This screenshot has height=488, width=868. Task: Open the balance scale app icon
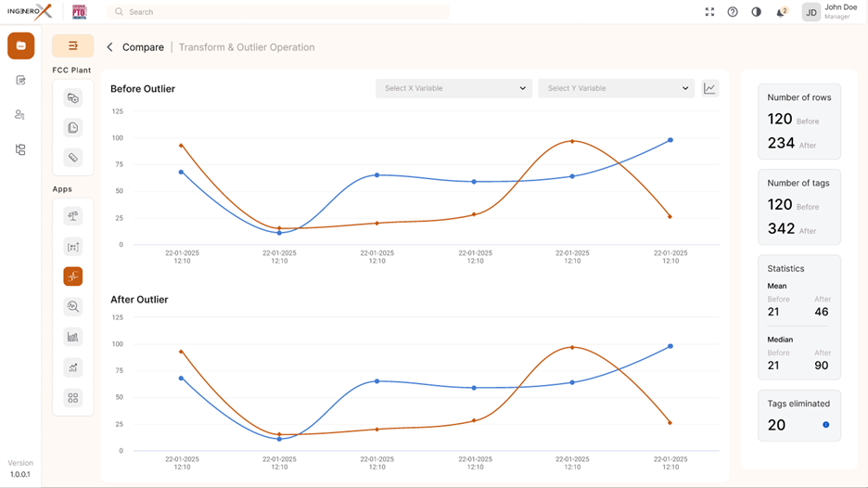tap(73, 216)
